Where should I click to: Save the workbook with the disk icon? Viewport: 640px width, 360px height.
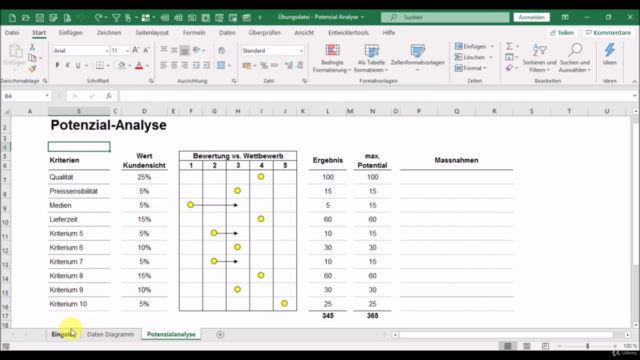[40, 18]
